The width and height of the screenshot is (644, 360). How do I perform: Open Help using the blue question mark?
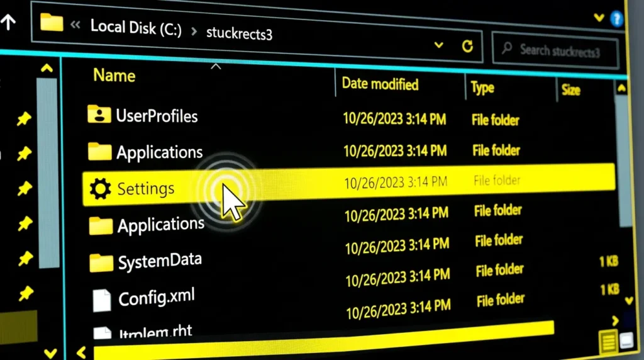point(616,19)
